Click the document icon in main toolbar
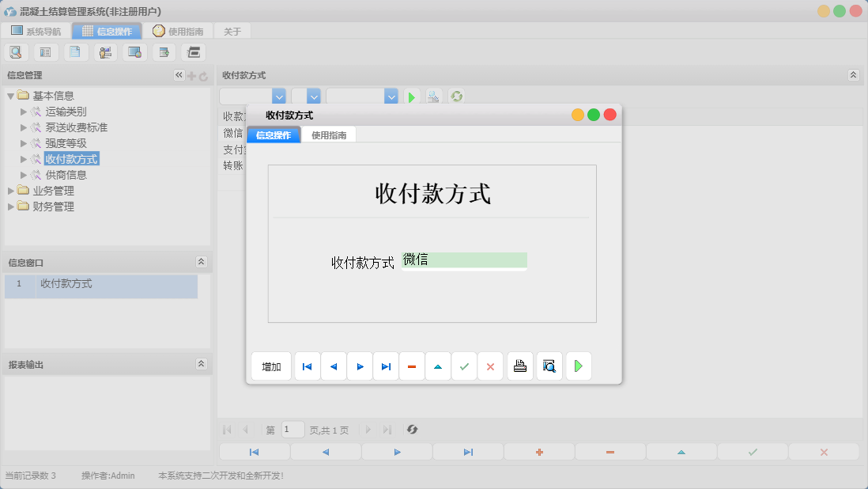Screen dimensions: 868x489 click(75, 51)
